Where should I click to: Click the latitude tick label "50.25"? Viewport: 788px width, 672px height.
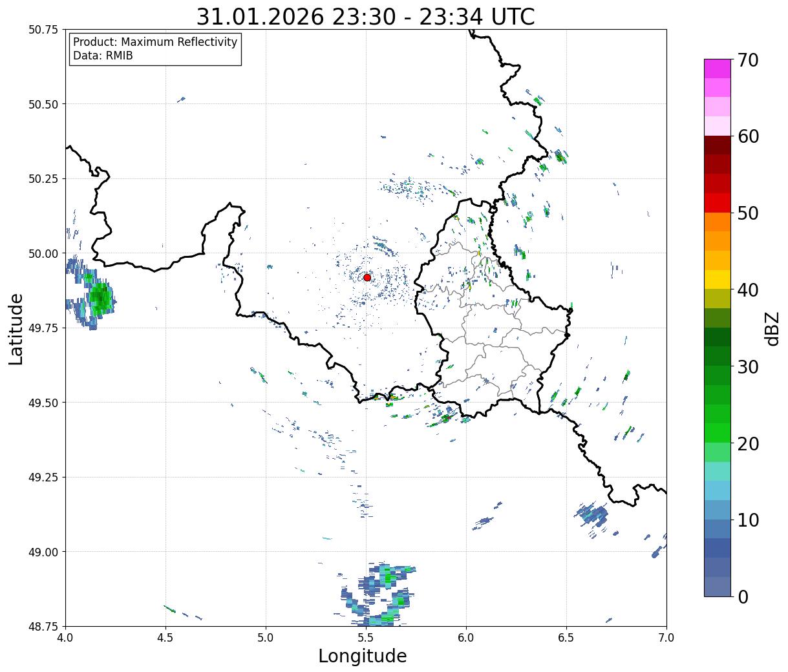point(43,179)
